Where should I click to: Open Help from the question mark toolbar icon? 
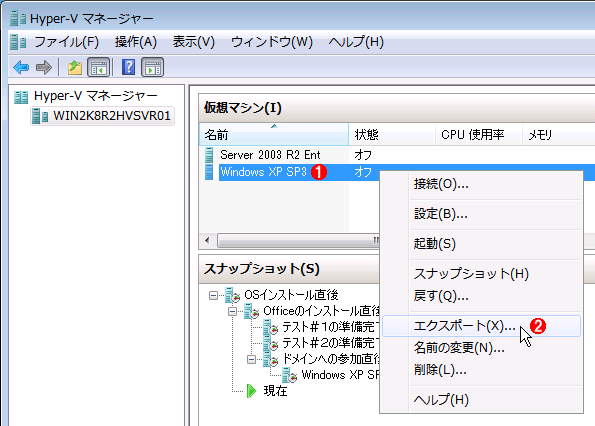[x=129, y=67]
